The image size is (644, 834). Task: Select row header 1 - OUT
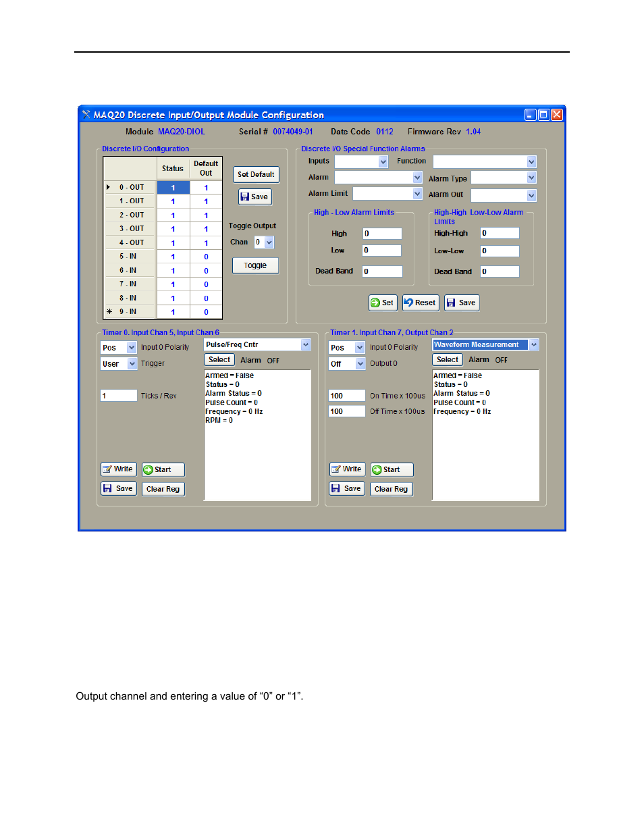[x=130, y=201]
